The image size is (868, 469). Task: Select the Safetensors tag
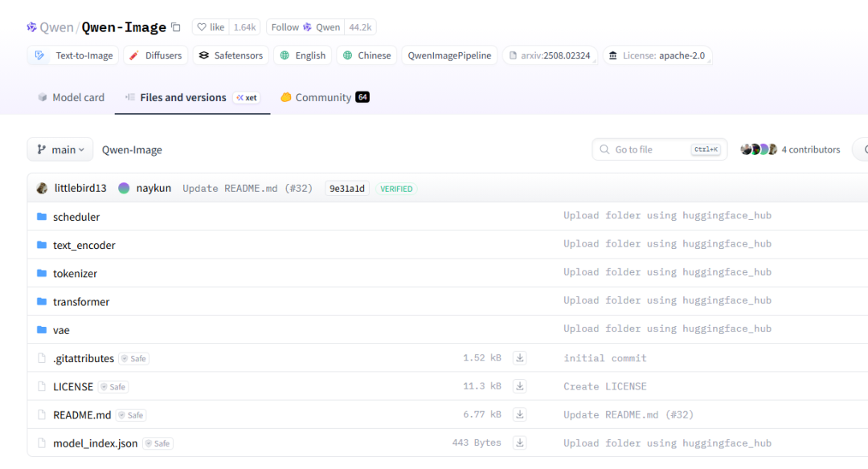point(231,55)
